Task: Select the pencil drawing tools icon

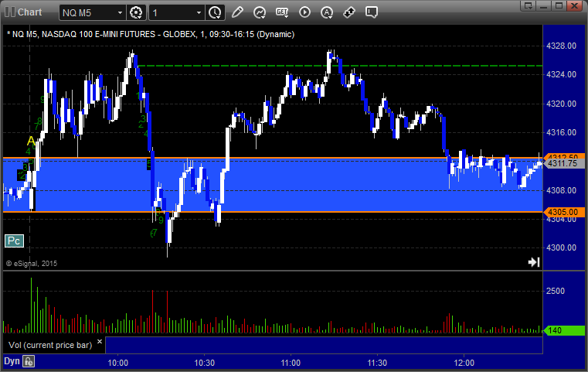Action: 237,12
